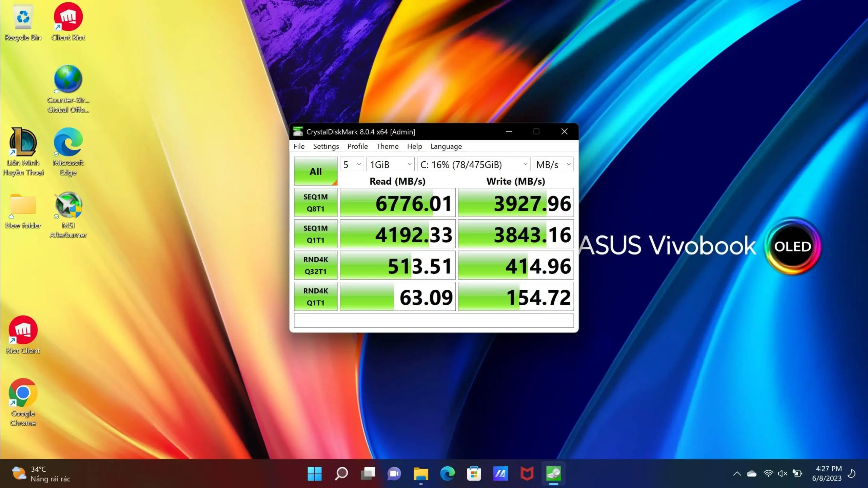Image resolution: width=868 pixels, height=488 pixels.
Task: Start the RND4K Q32T1 test
Action: tap(315, 265)
